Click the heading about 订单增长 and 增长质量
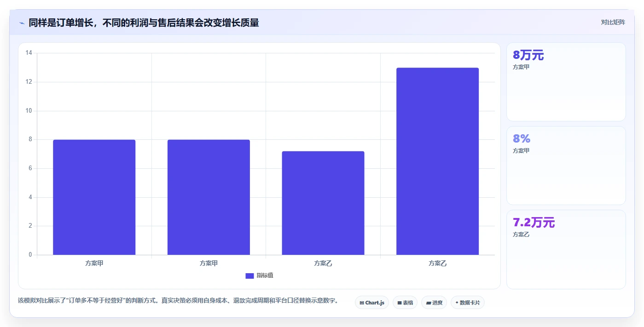The height and width of the screenshot is (327, 644). 144,23
